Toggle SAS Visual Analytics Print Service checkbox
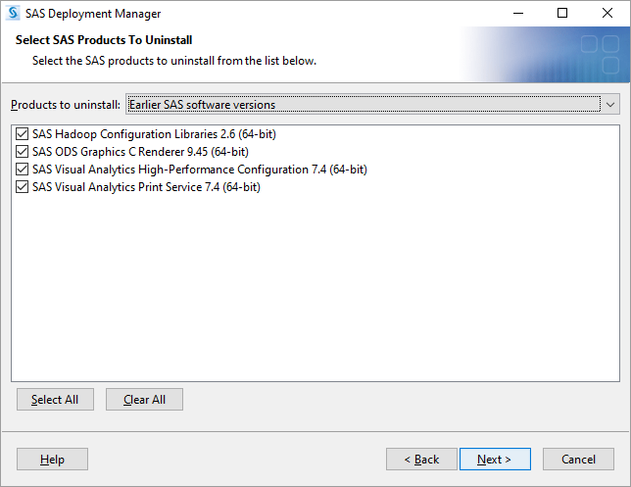 (x=23, y=187)
